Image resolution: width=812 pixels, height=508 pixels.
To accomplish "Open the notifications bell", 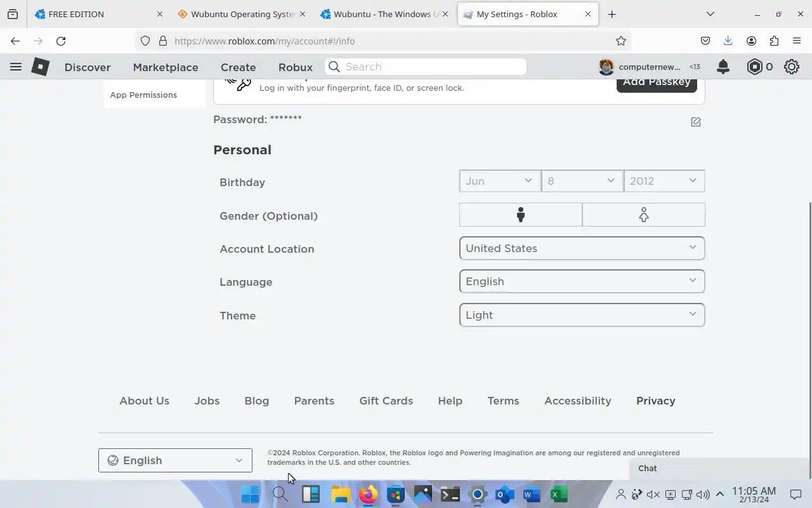I will 723,67.
